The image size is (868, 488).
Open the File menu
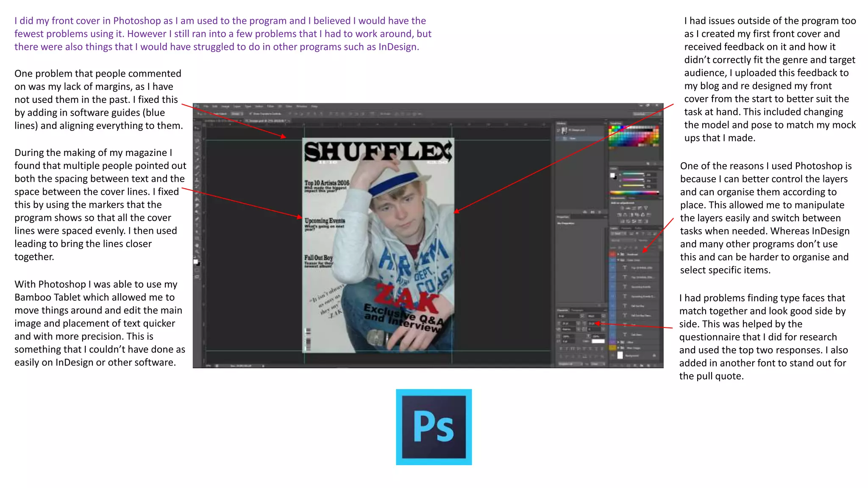click(206, 106)
